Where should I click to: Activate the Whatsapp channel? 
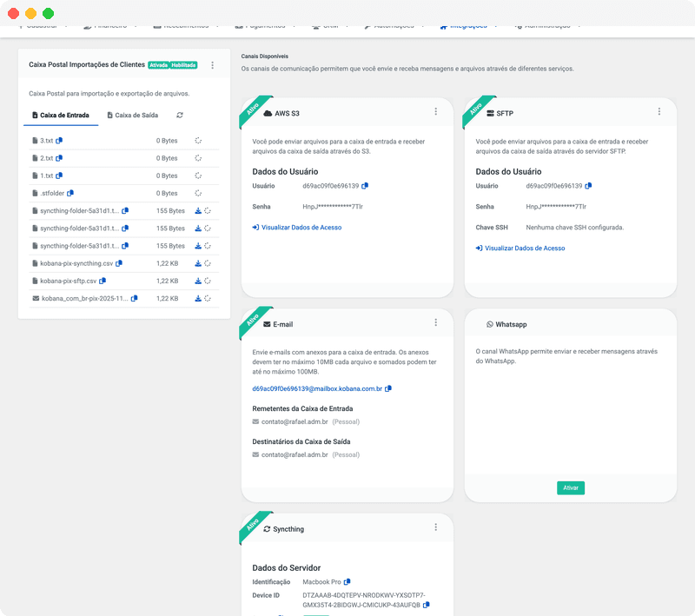click(x=571, y=487)
